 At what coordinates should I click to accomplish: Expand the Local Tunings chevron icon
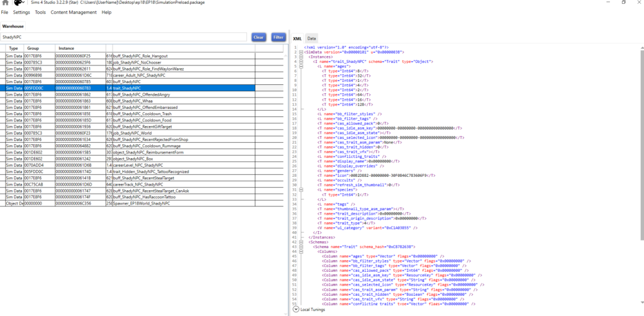click(296, 310)
